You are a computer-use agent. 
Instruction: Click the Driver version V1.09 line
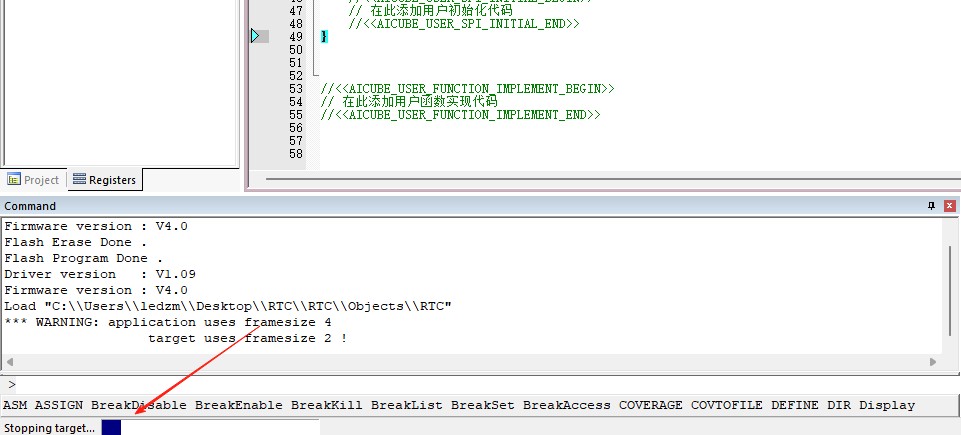[x=100, y=274]
